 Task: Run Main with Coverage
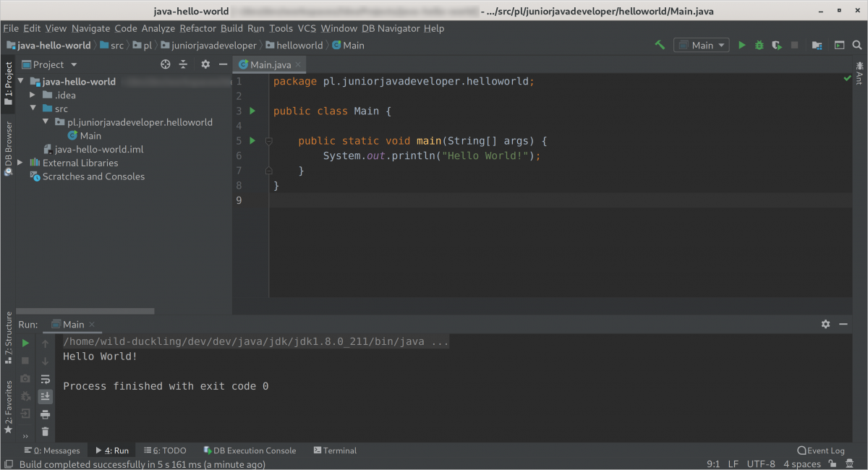776,44
